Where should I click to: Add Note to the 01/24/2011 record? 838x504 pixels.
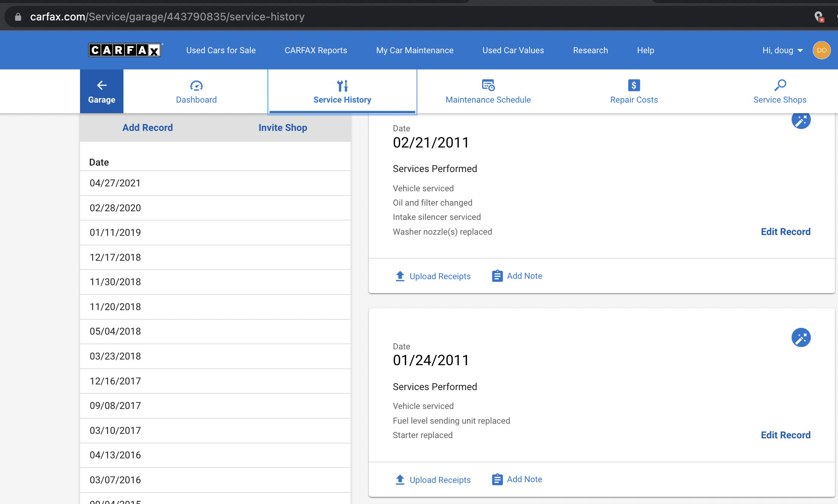[517, 479]
